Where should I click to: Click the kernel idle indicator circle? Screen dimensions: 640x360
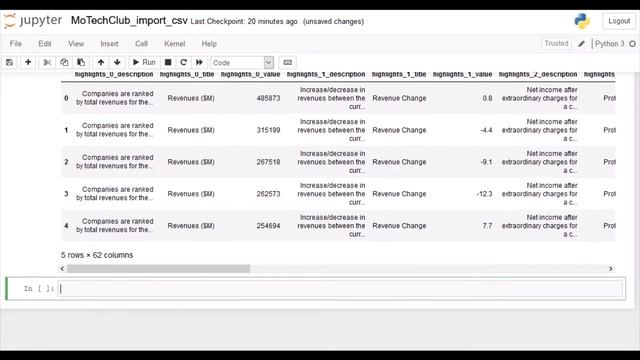click(x=632, y=44)
